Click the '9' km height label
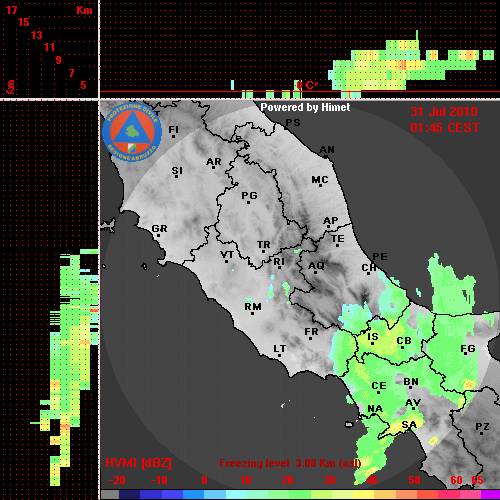The height and width of the screenshot is (500, 500). (59, 60)
